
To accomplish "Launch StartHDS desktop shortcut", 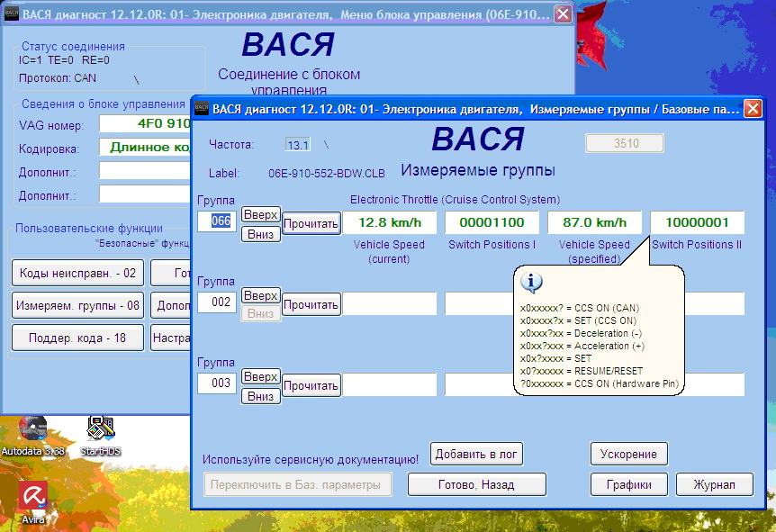I will [101, 435].
